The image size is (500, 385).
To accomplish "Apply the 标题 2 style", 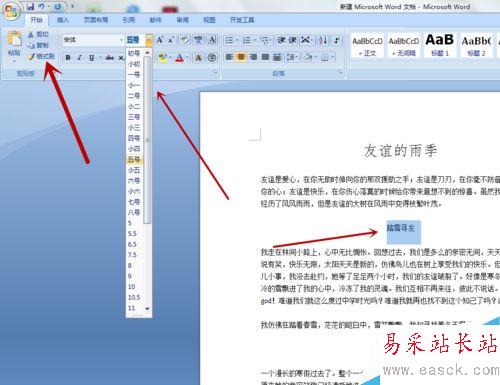I will point(476,45).
